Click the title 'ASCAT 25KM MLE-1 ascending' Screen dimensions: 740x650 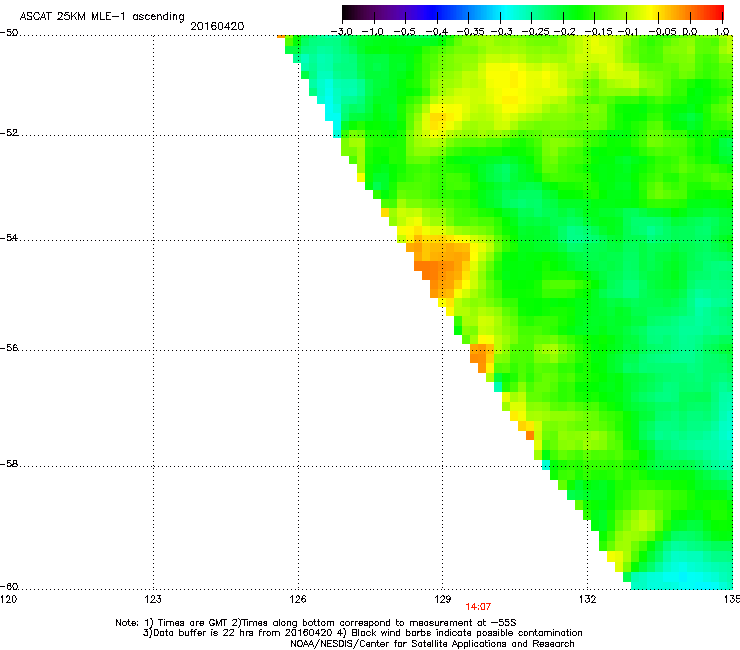[102, 17]
